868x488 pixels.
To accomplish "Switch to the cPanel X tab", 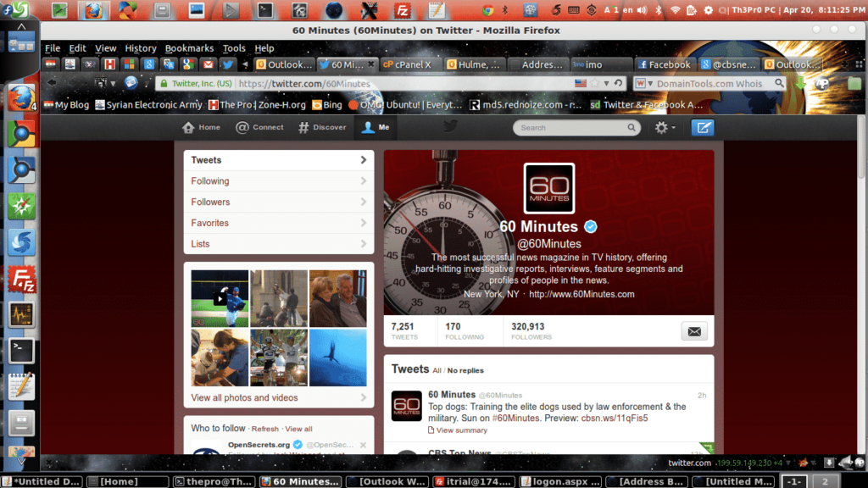I will 408,64.
